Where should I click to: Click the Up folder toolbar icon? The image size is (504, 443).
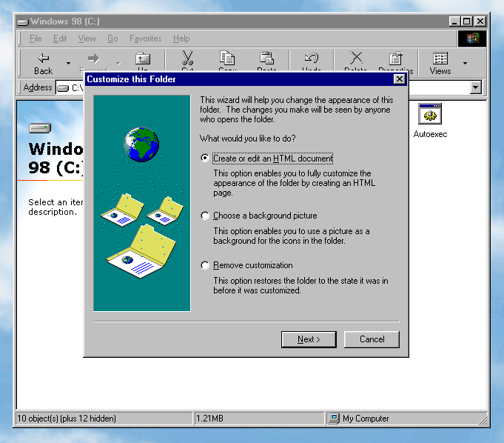[x=143, y=59]
